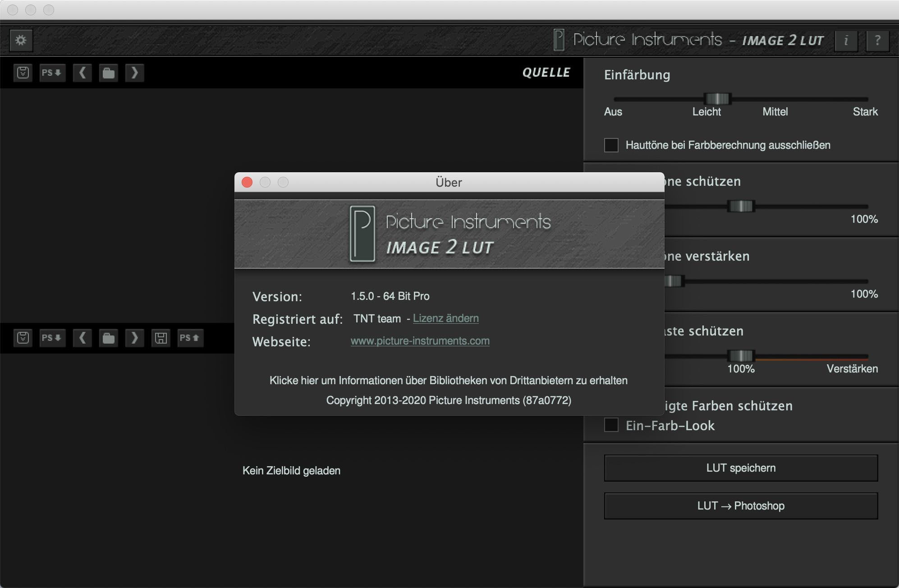Screen dimensions: 899x588
Task: Enable Hauttöne bei Farbberechnung ausschließen checkbox
Action: point(611,145)
